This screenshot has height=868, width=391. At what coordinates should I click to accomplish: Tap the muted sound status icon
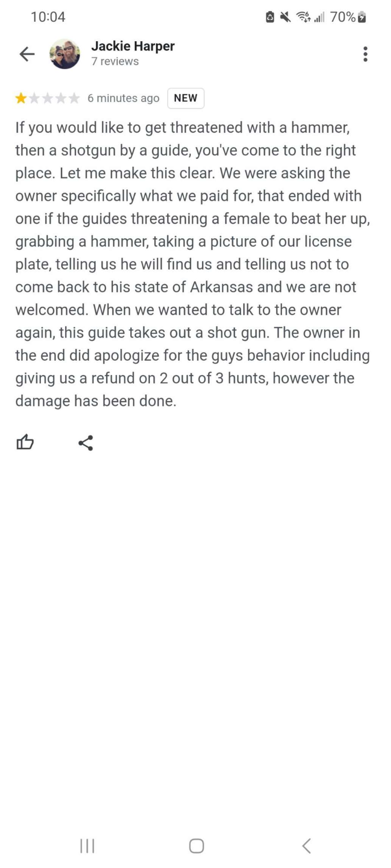tap(285, 17)
